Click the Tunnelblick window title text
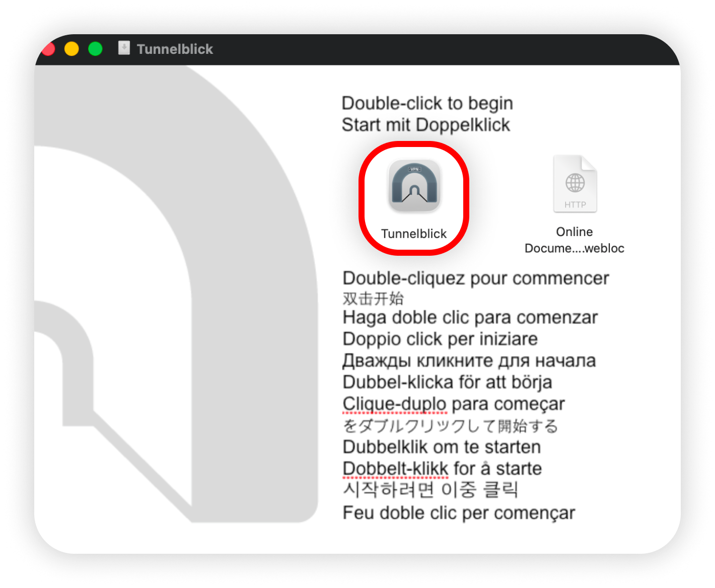Image resolution: width=715 pixels, height=588 pixels. (x=175, y=49)
